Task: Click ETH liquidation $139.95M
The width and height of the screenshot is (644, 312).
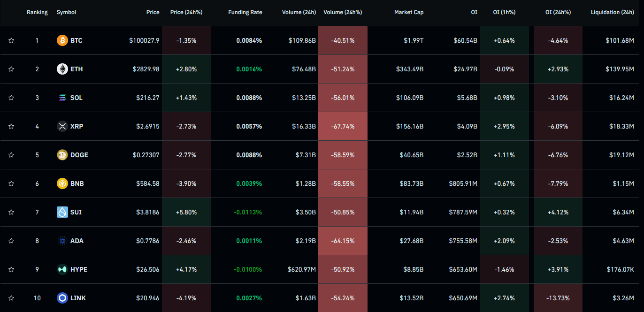Action: tap(620, 69)
